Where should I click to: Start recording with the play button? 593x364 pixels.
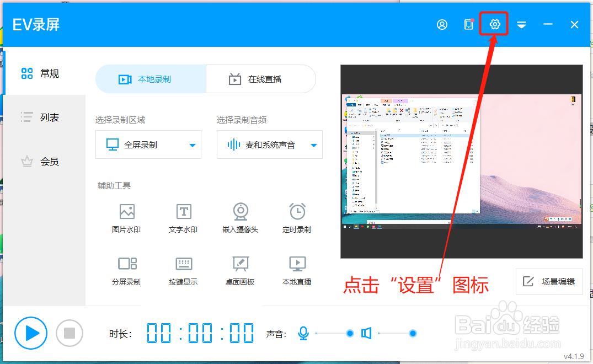pyautogui.click(x=31, y=333)
